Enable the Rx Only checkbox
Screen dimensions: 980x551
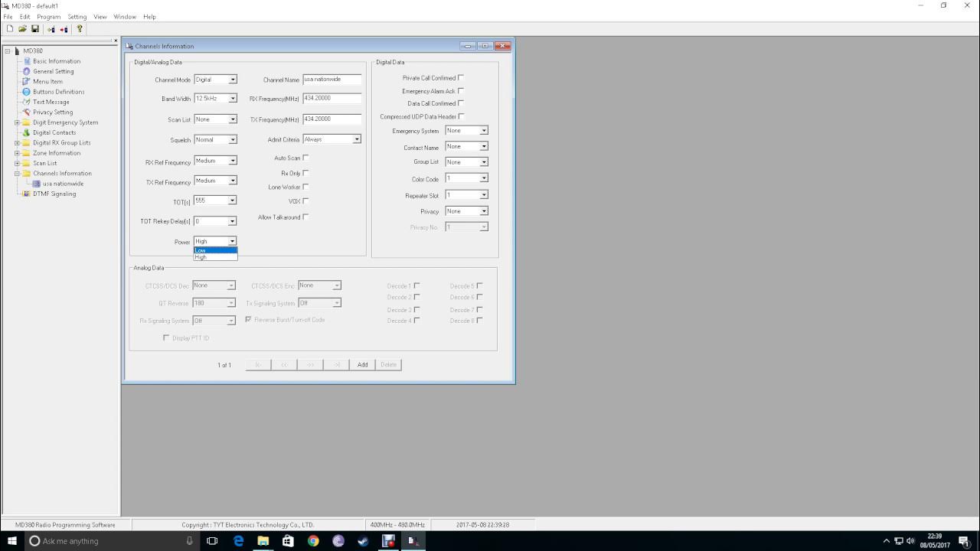point(305,173)
